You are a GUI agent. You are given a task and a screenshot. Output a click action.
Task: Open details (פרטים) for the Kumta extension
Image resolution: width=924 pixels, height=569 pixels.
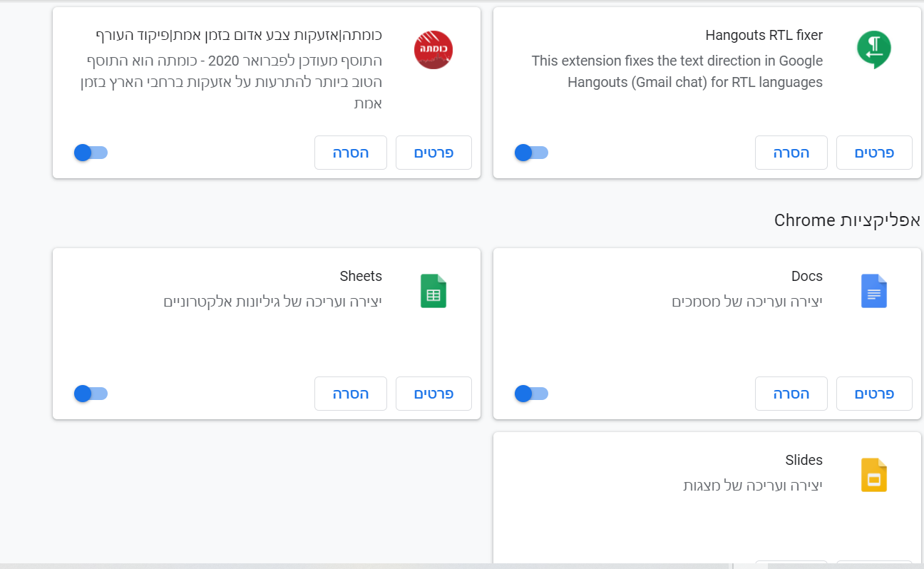point(433,153)
